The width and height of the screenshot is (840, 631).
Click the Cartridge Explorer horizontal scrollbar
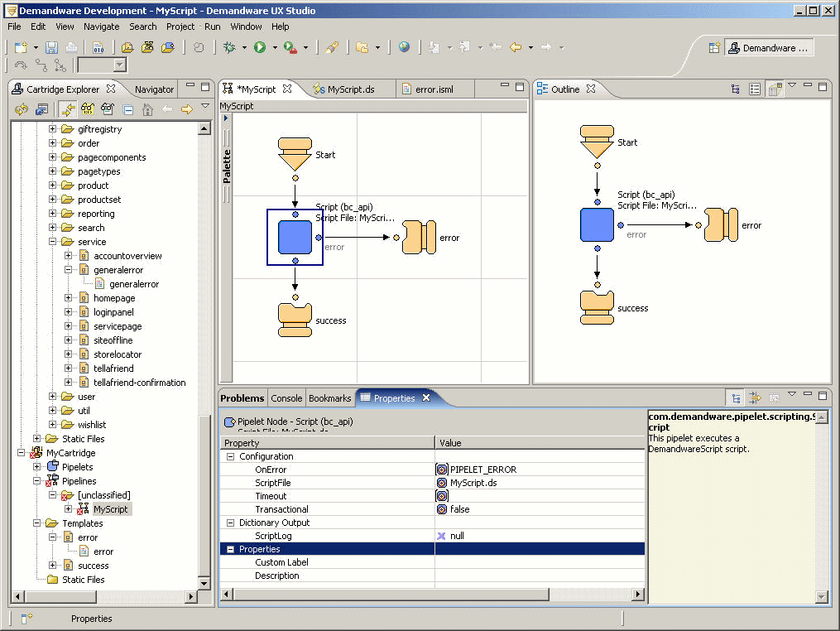pos(60,596)
